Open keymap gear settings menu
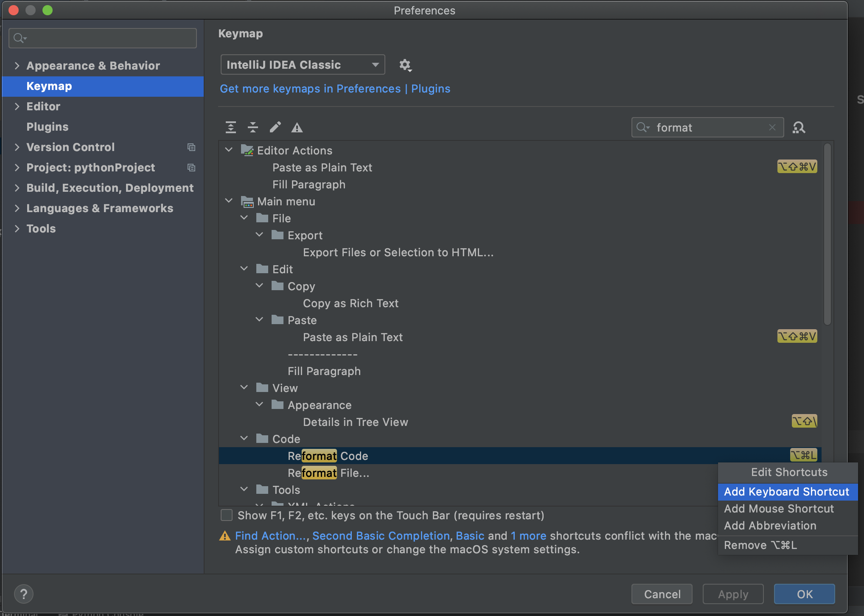The width and height of the screenshot is (864, 616). (405, 65)
